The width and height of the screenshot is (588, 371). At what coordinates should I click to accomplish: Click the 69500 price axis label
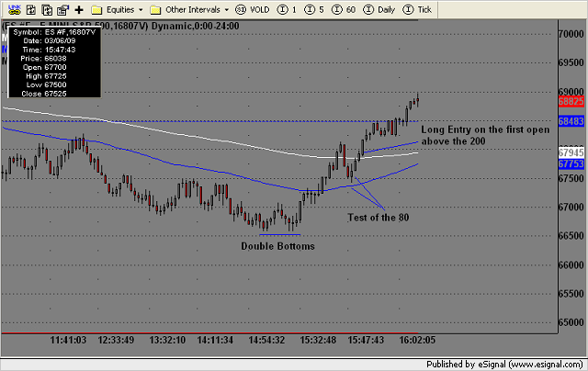(571, 62)
